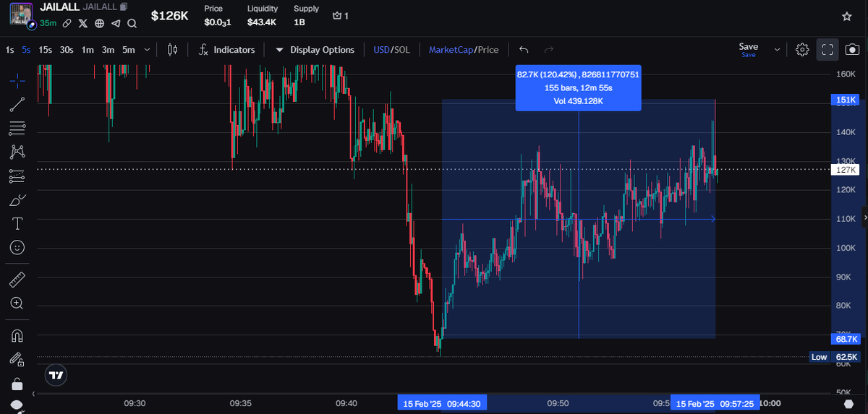
Task: Click the TradingView logo badge
Action: (56, 374)
